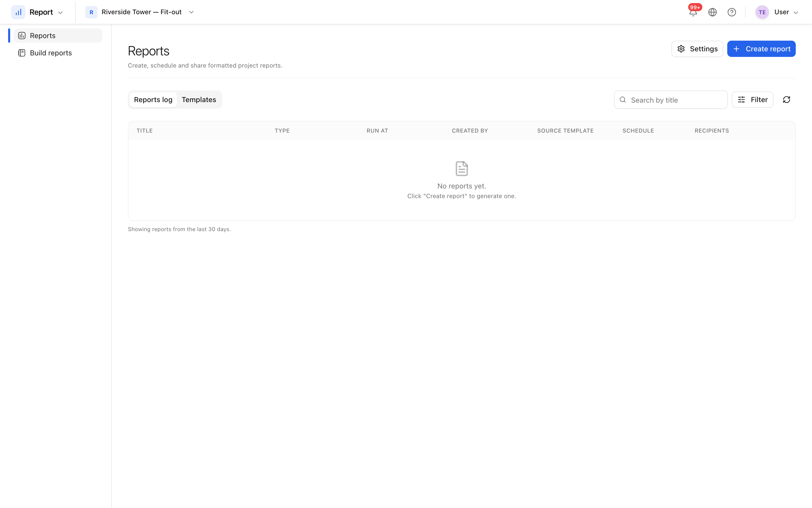The width and height of the screenshot is (812, 508).
Task: Click the RUN AT column header
Action: (377, 131)
